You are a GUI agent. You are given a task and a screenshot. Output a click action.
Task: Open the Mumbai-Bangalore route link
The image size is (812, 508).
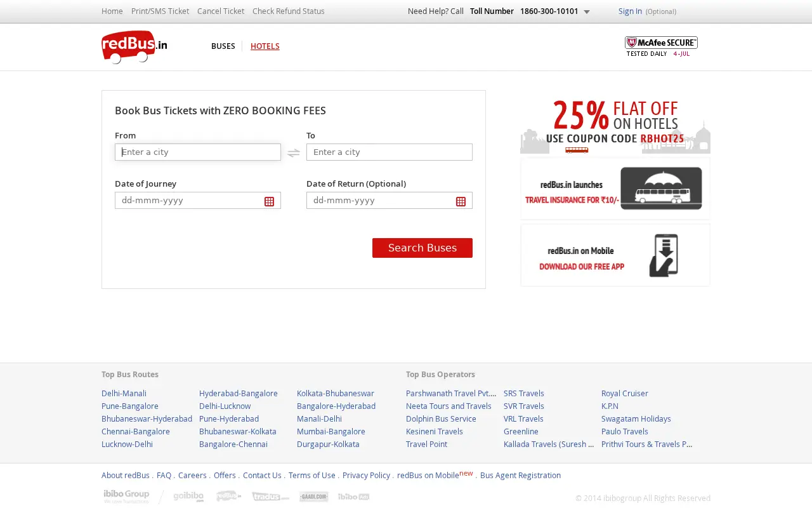pos(331,431)
